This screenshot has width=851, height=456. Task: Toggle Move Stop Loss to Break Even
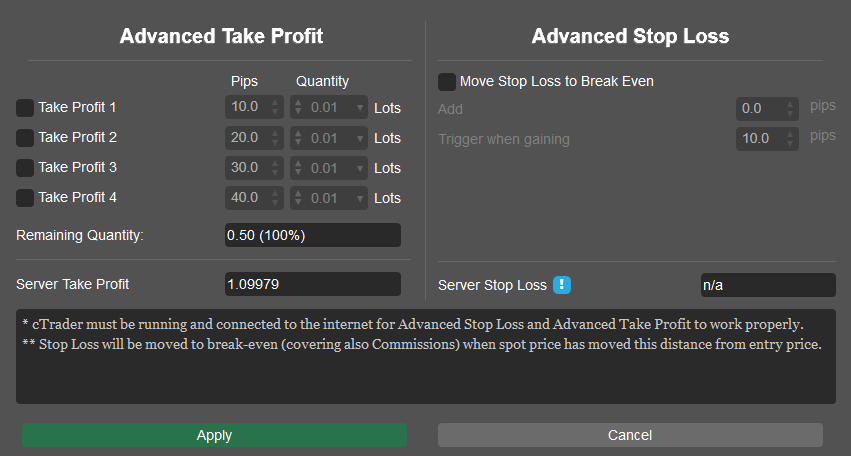tap(447, 81)
